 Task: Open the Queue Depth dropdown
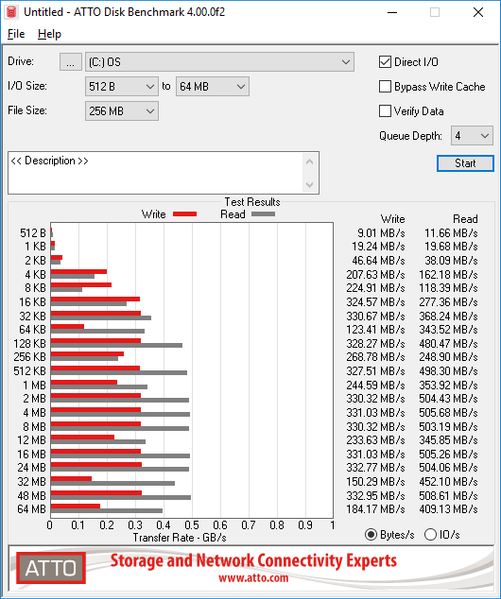click(x=472, y=136)
